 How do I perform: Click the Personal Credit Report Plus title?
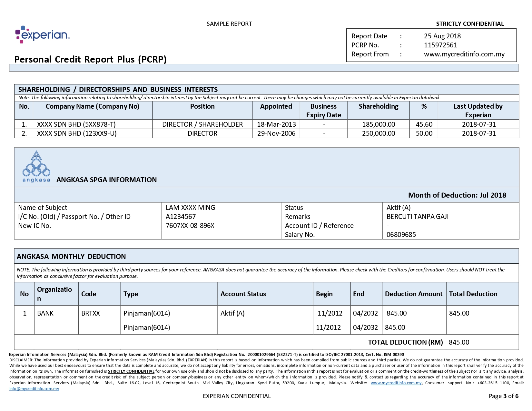click(x=90, y=59)
